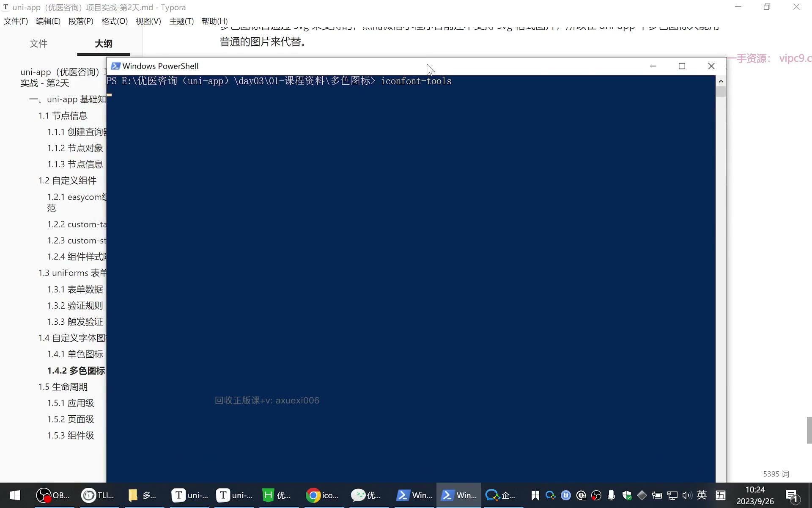Click the volume speaker tray icon
Image resolution: width=812 pixels, height=508 pixels.
[687, 495]
